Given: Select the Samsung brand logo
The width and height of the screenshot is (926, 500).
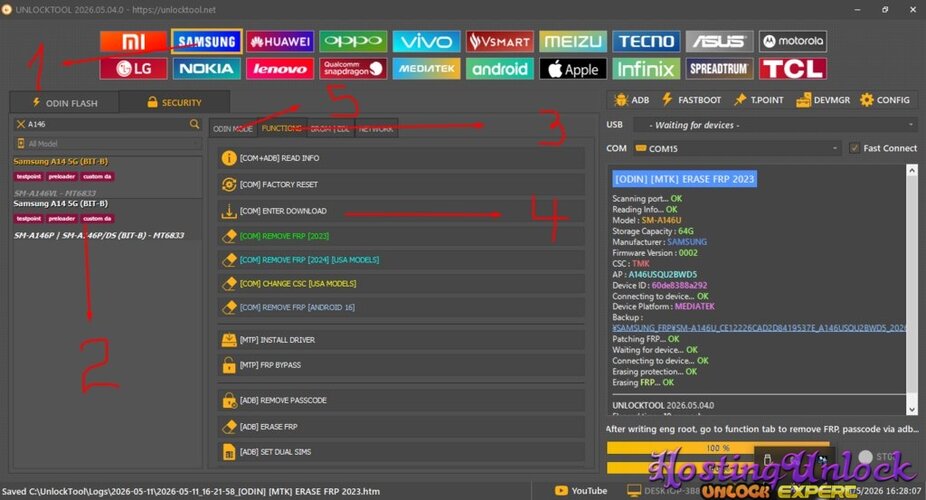Looking at the screenshot, I should tap(207, 41).
